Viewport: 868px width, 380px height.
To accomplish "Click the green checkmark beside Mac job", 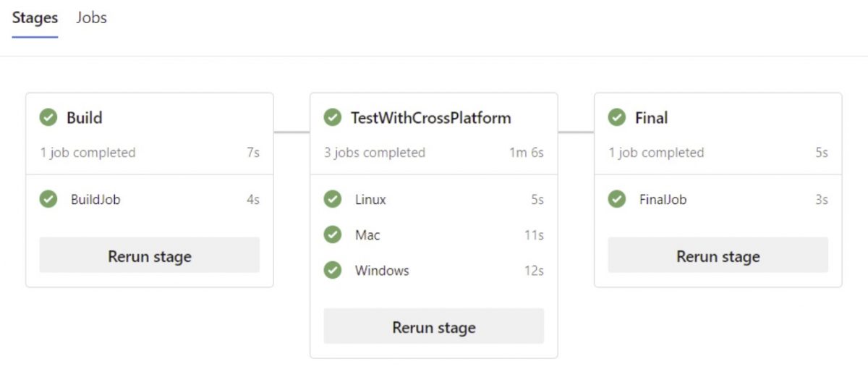I will click(x=333, y=235).
